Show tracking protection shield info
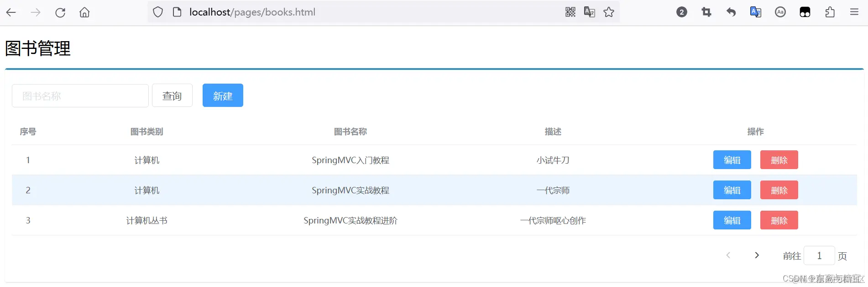The width and height of the screenshot is (868, 287). [158, 12]
